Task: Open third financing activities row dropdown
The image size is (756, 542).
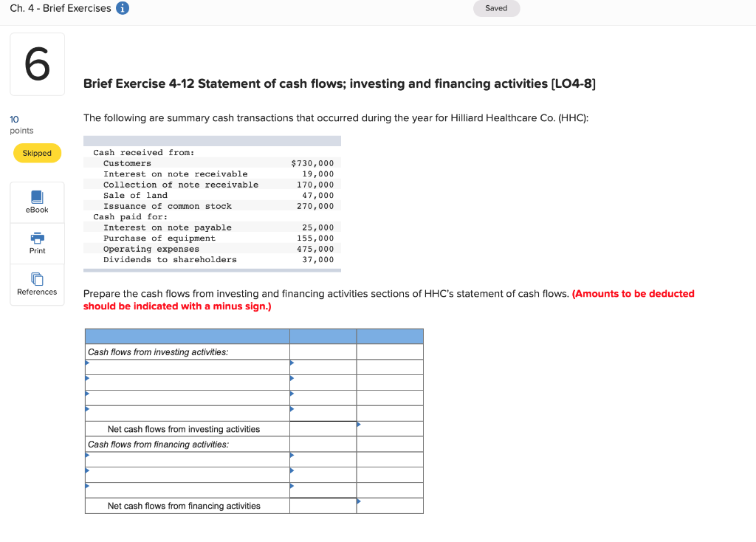Action: click(x=88, y=487)
